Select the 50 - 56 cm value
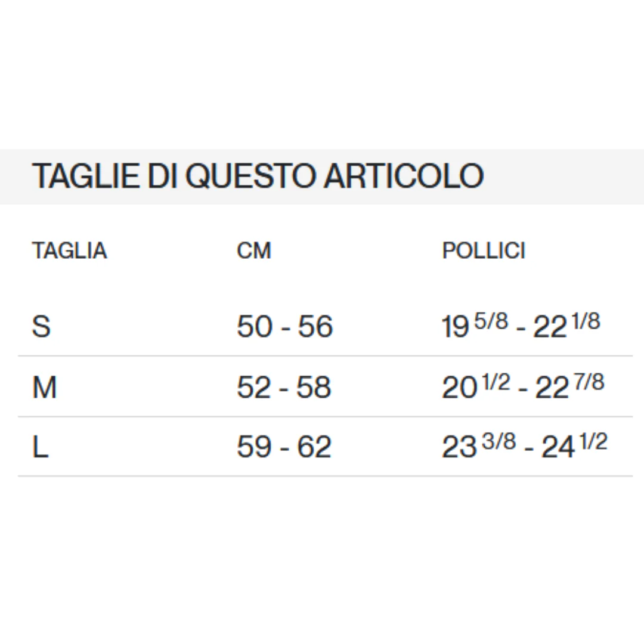Screen dimensions: 644x644 [284, 327]
